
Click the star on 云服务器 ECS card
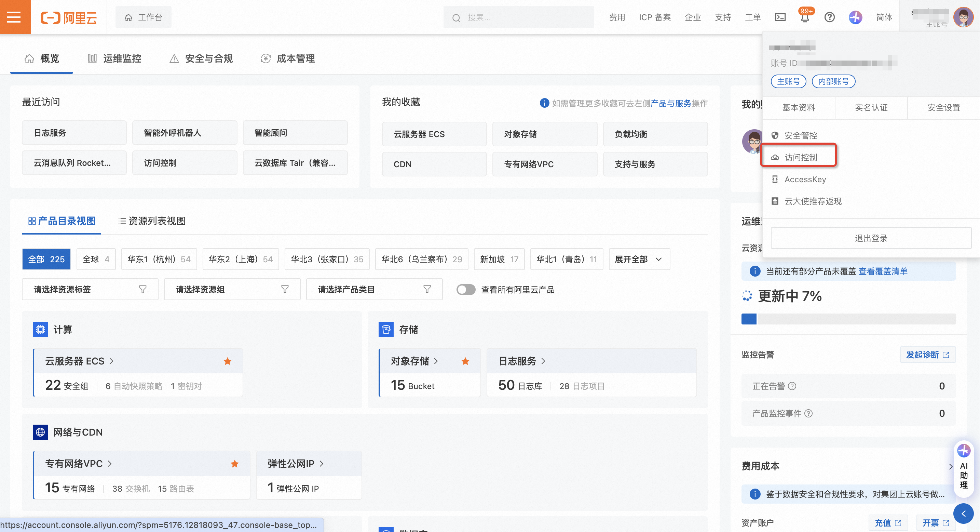point(228,361)
